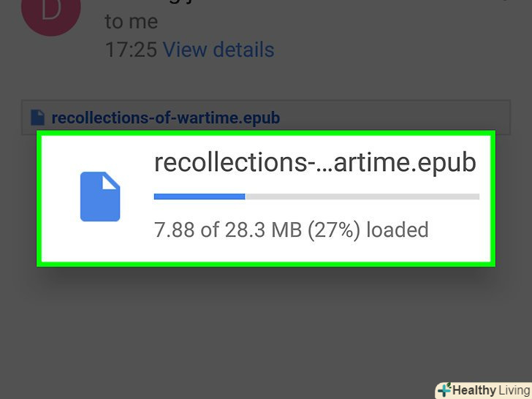Click the unfilled gray portion of progress bar
Screen dimensions: 532x399
[362, 197]
